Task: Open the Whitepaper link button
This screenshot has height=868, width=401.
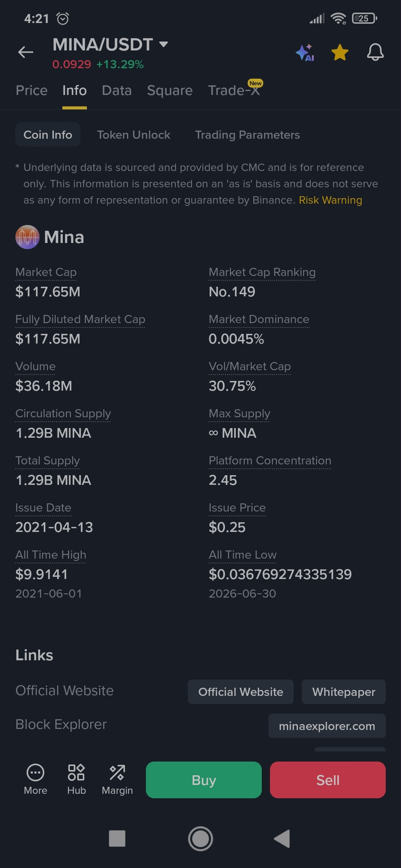Action: (x=343, y=692)
